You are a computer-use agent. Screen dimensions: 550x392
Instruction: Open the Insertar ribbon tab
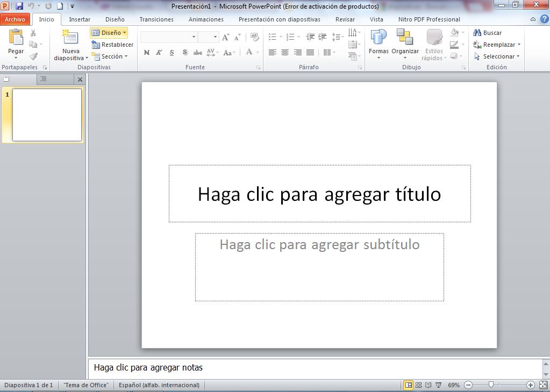coord(80,19)
